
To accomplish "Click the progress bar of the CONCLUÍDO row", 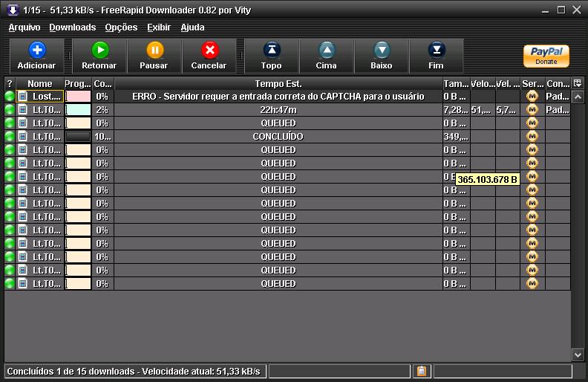I will point(78,137).
